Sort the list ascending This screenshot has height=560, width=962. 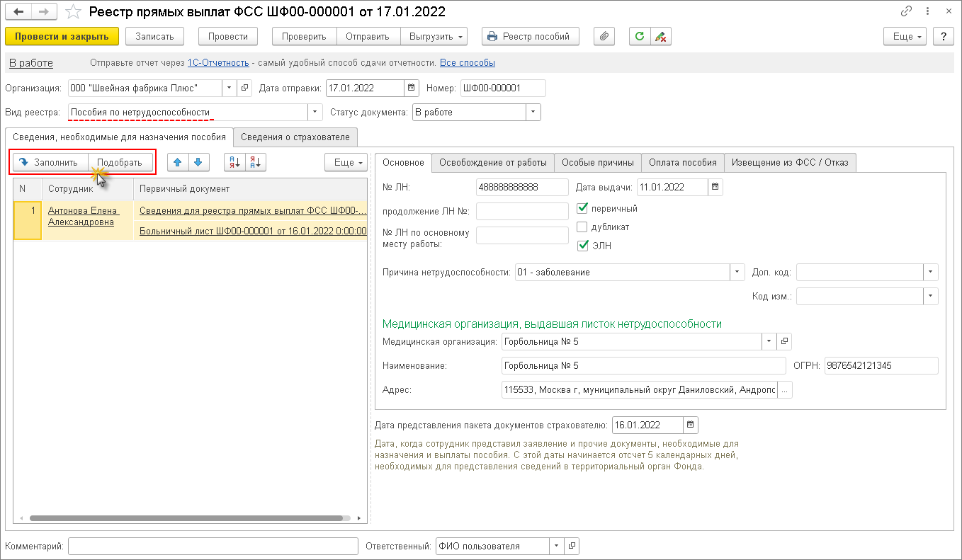pyautogui.click(x=234, y=162)
